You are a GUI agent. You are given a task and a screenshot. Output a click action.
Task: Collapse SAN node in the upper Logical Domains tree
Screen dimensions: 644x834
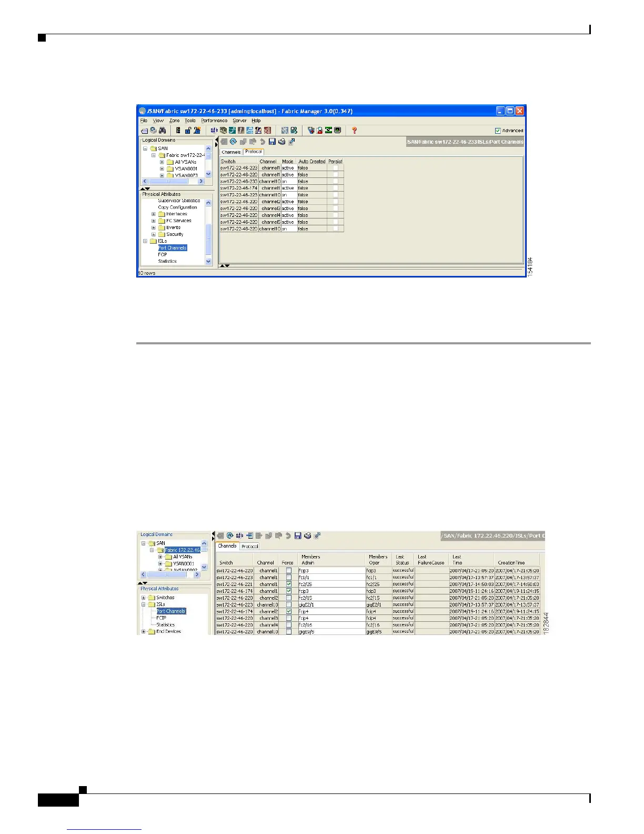(x=145, y=148)
